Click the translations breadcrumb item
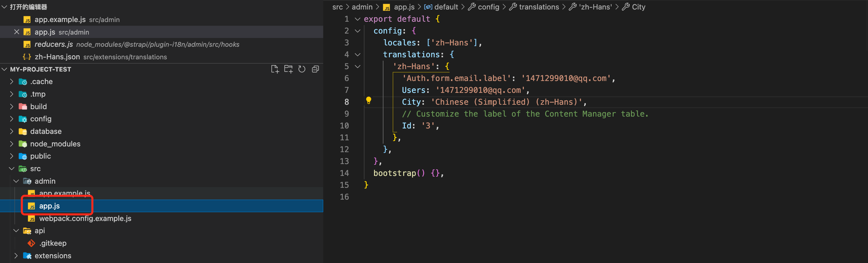 [539, 7]
